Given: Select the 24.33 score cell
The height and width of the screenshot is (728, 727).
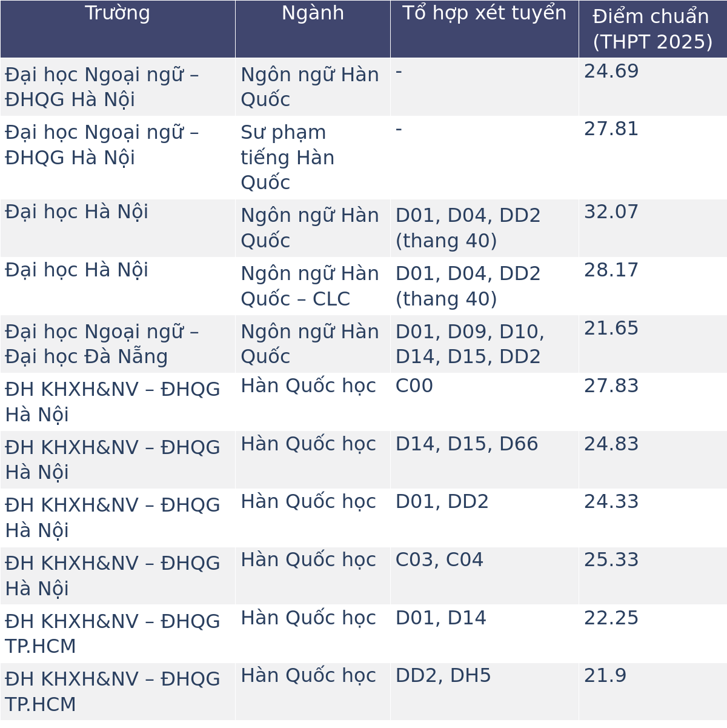Looking at the screenshot, I should 611,502.
